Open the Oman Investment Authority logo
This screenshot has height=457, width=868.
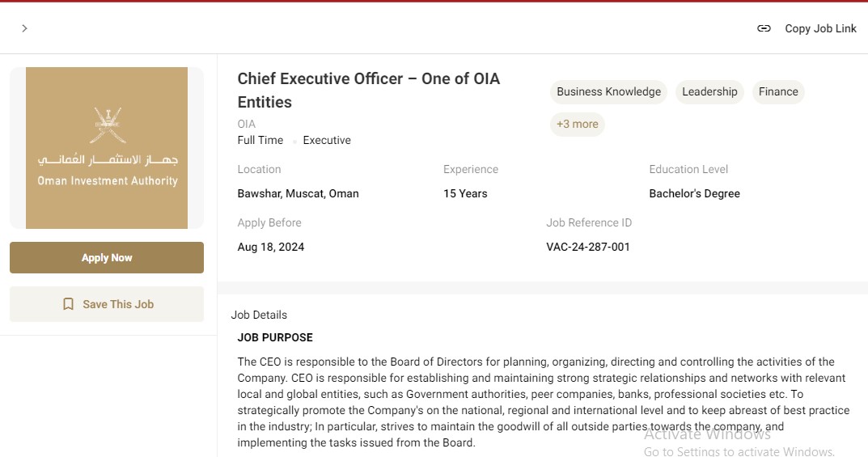[107, 148]
